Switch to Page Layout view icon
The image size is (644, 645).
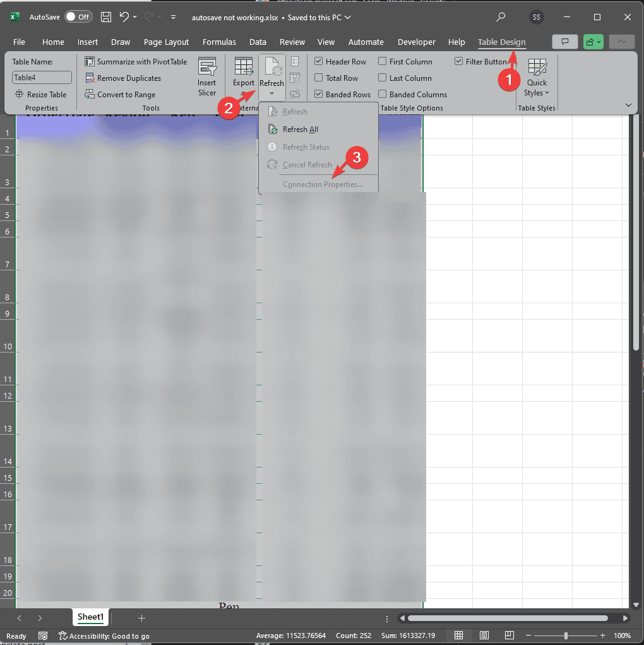(x=484, y=636)
